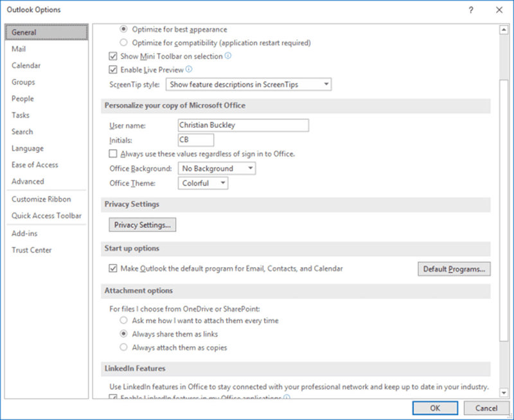Select Optimize for compatibility radio button
The height and width of the screenshot is (420, 514).
point(123,43)
